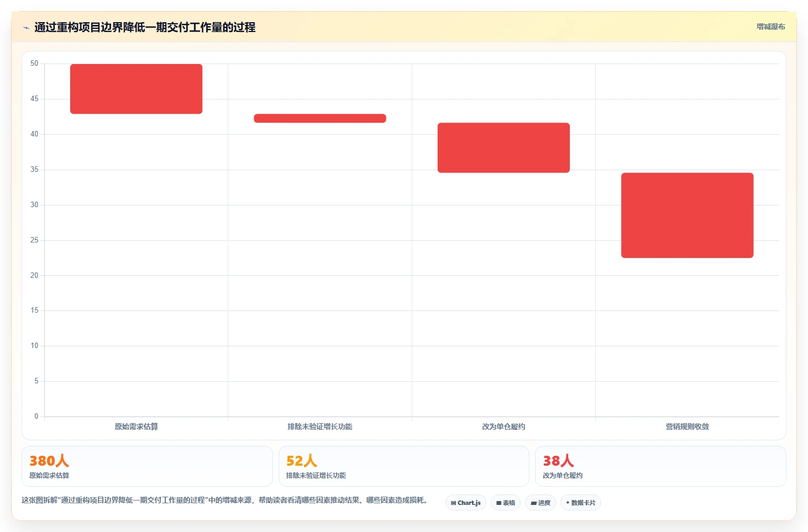Viewport: 808px width, 532px height.
Task: Select the 表格 tag chip
Action: [506, 503]
